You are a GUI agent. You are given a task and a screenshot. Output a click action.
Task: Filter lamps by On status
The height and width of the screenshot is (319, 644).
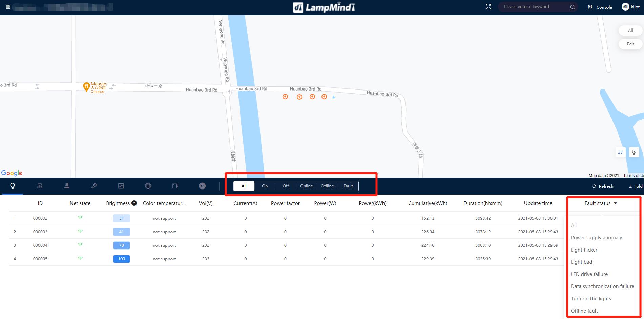click(x=265, y=186)
